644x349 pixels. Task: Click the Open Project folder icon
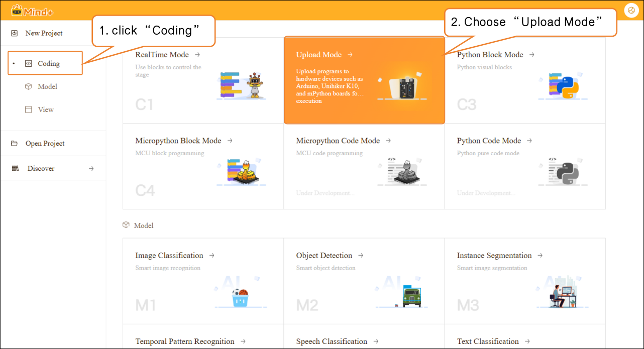pos(15,144)
